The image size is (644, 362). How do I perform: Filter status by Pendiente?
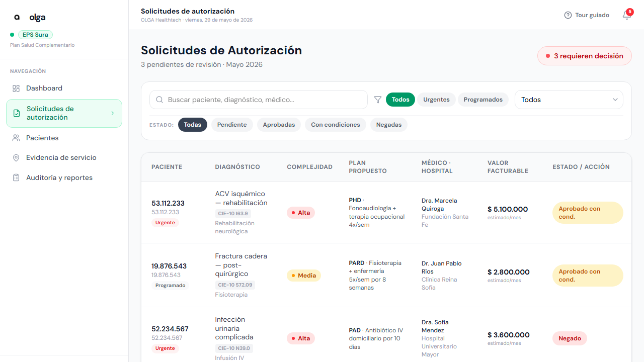click(232, 125)
